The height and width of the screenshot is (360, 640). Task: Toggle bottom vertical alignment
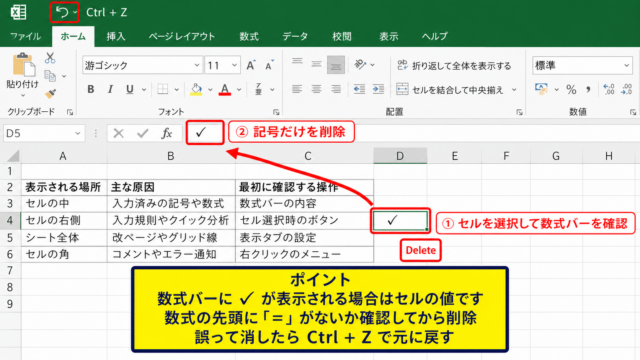(x=336, y=65)
